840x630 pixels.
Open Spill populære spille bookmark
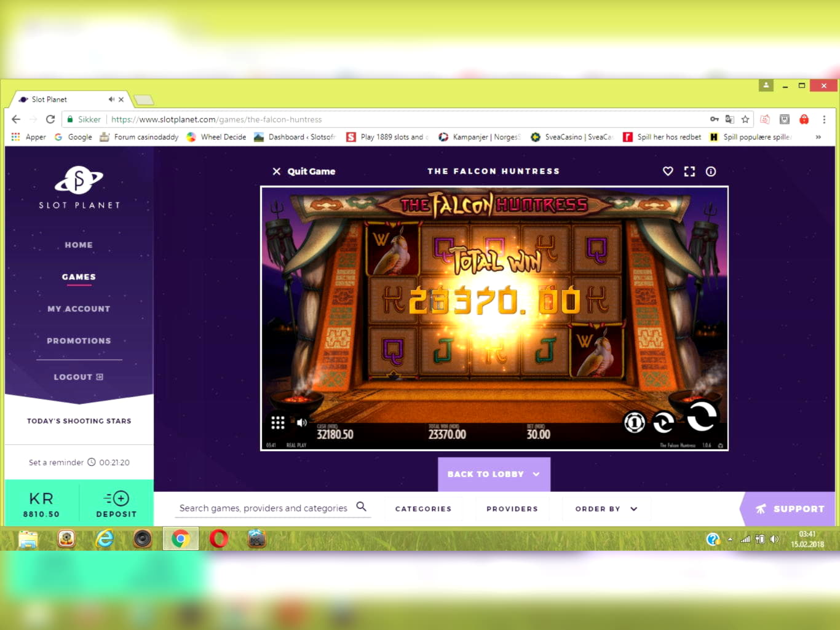coord(751,137)
